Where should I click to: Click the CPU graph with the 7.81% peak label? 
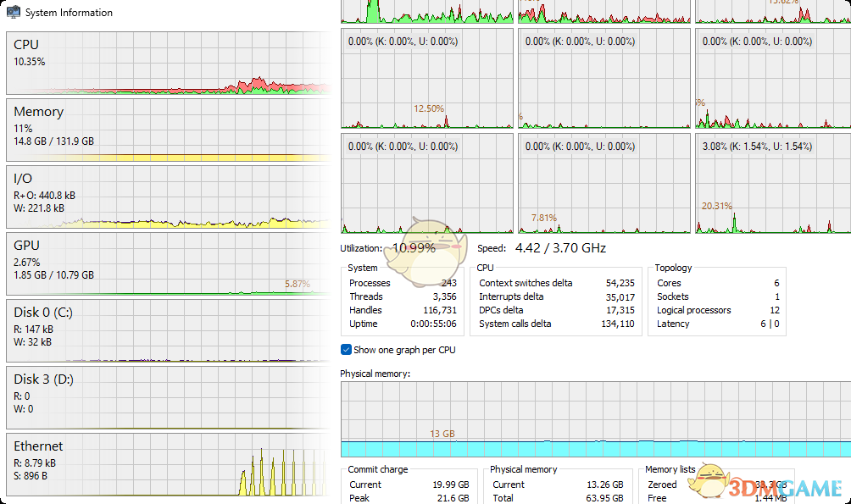(x=603, y=183)
